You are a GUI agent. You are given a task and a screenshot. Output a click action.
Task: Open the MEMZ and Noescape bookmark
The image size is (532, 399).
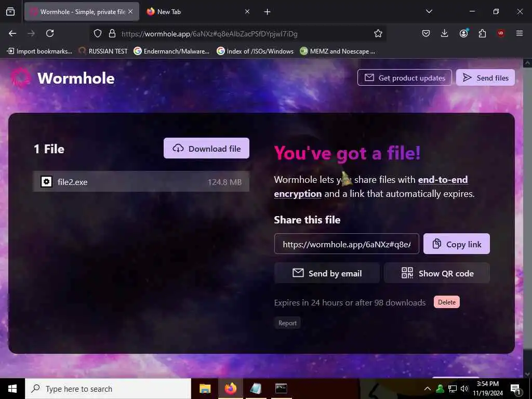tap(338, 51)
